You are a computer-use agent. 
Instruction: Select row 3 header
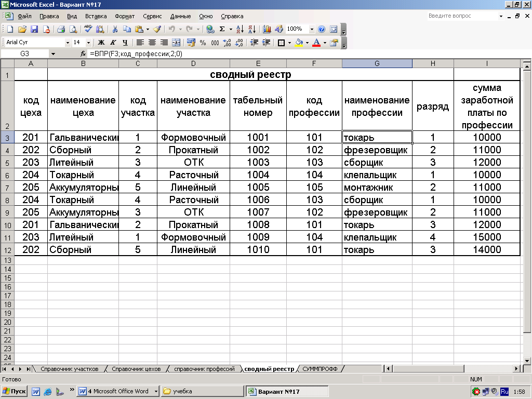pyautogui.click(x=7, y=137)
